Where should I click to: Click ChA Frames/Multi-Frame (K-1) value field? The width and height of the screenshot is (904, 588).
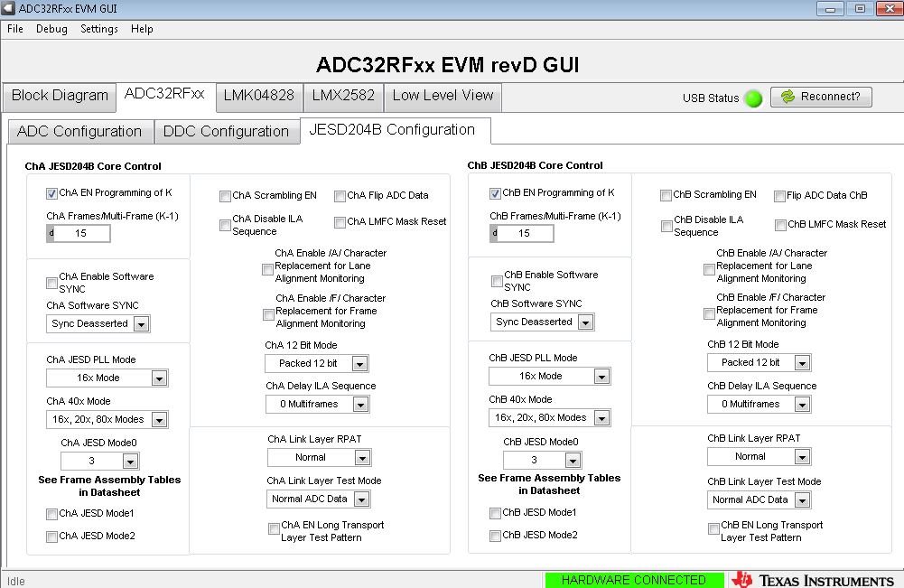pos(82,233)
